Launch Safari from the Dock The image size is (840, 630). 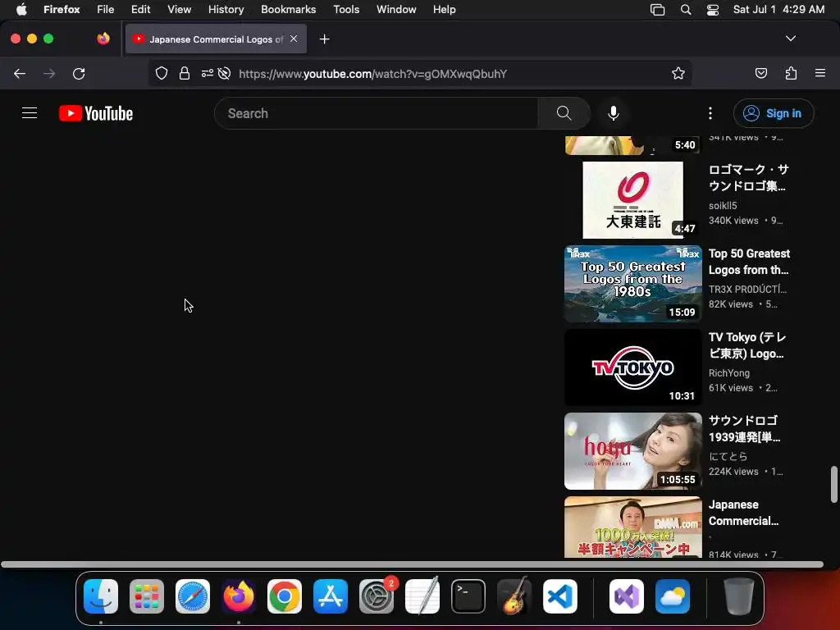tap(193, 596)
